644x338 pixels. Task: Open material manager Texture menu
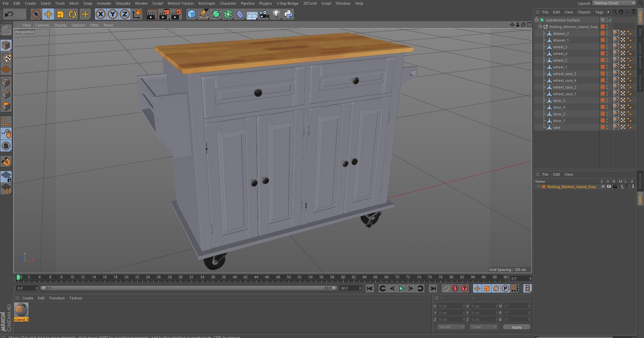pyautogui.click(x=75, y=298)
